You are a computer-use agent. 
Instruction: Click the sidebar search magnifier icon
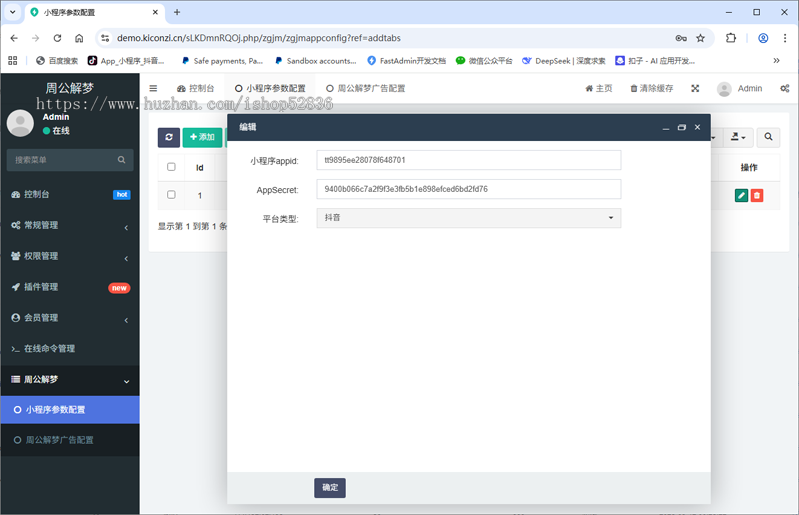121,160
